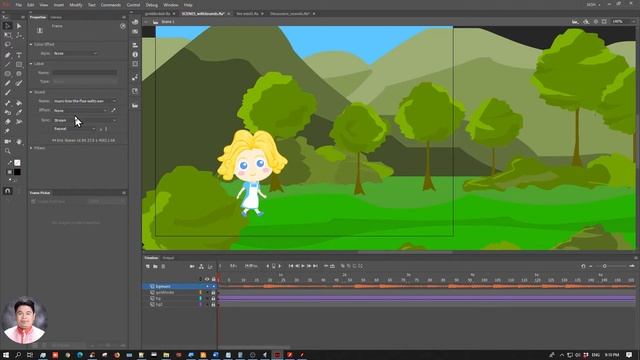Toggle lock for all layers
Viewport: 640px width, 360px height.
213,279
